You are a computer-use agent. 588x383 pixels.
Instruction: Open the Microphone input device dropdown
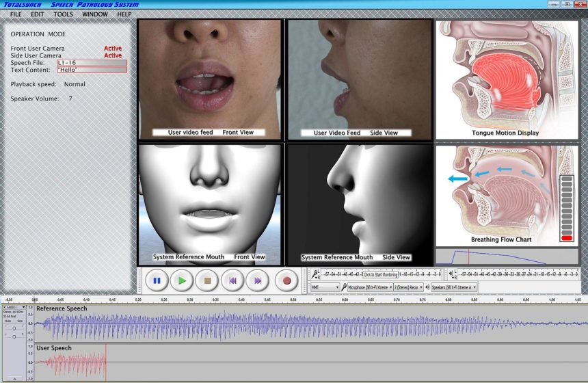[x=370, y=287]
